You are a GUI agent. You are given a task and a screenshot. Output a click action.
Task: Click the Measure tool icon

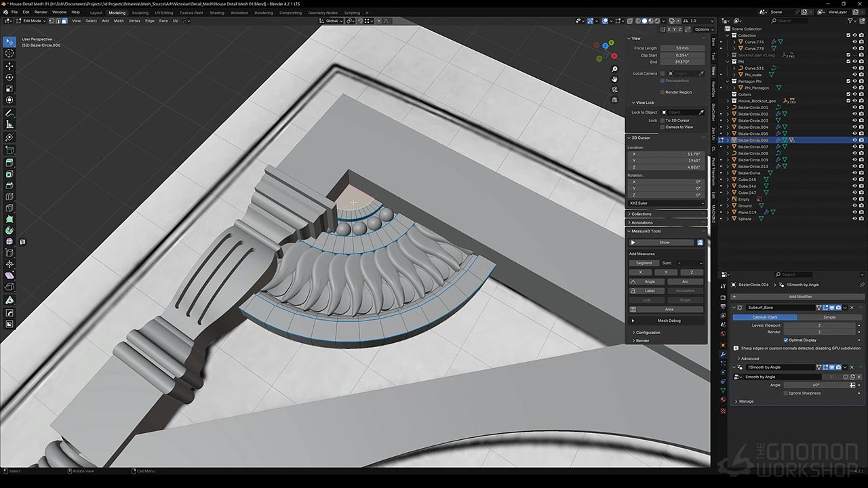(9, 125)
